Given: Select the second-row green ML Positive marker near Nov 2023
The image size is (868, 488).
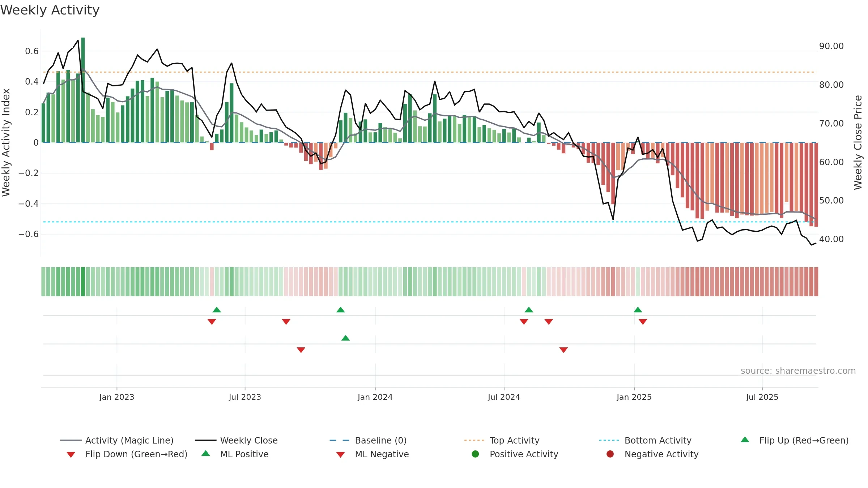Looking at the screenshot, I should point(345,338).
